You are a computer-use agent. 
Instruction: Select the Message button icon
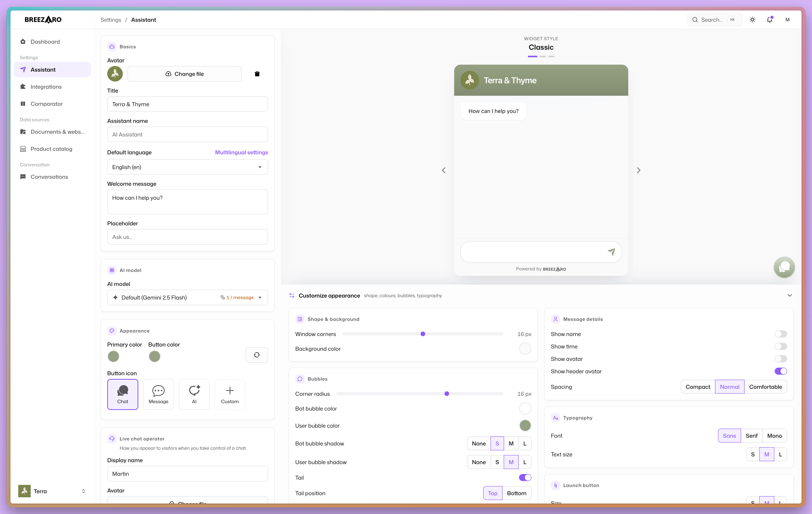point(159,394)
